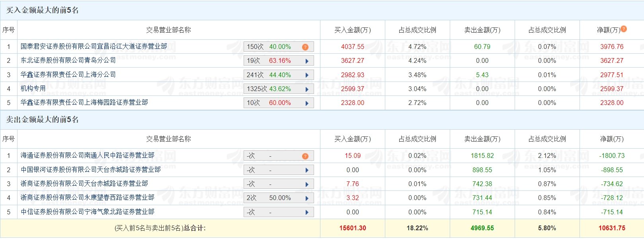Click the 150次 40.00% stats box

pos(275,47)
